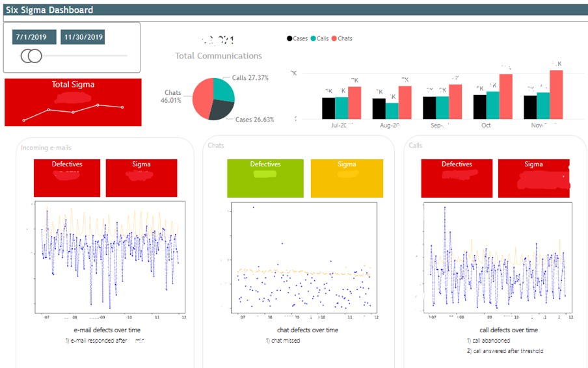Select the black Cases legend marker
This screenshot has width=588, height=368.
pos(289,38)
